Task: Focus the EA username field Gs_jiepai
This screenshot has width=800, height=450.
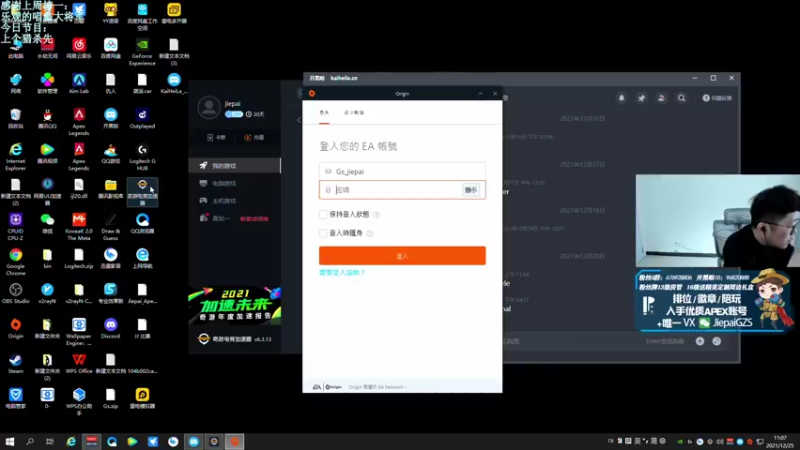Action: pyautogui.click(x=402, y=171)
